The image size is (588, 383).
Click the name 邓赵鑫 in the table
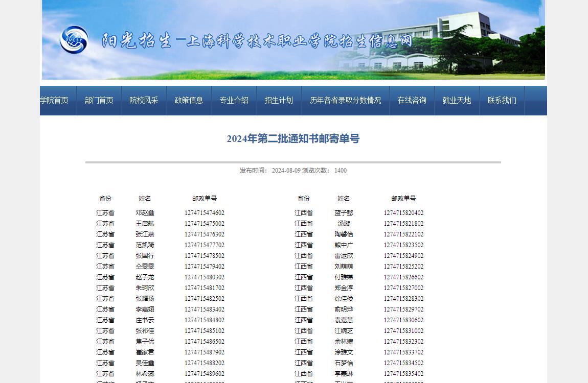coord(145,213)
